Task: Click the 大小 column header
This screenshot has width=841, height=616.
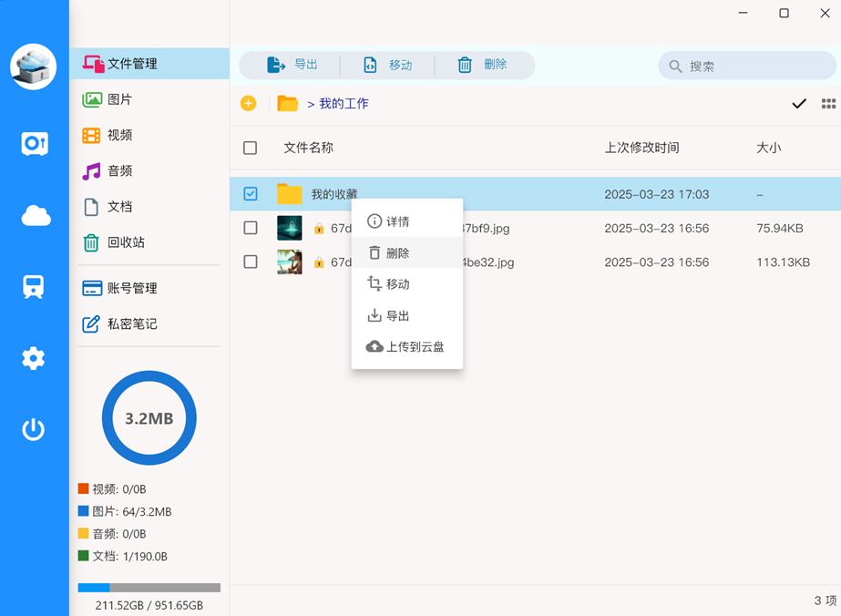Action: (769, 148)
